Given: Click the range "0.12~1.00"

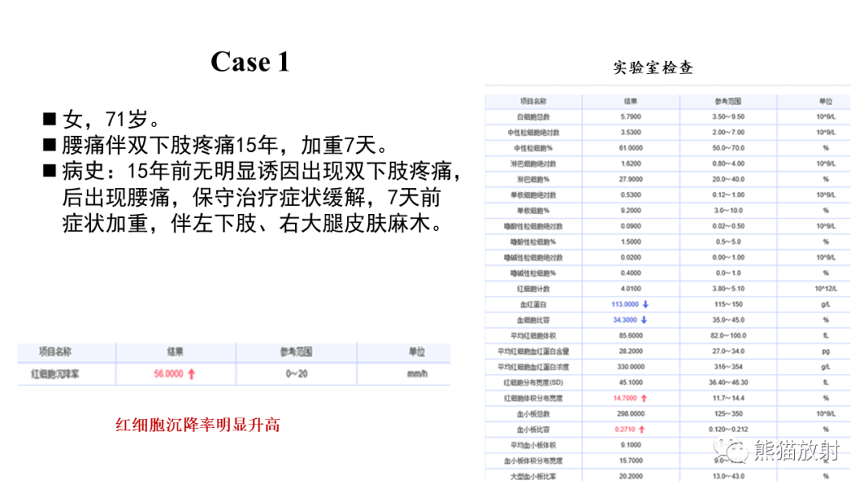Looking at the screenshot, I should coord(728,195).
